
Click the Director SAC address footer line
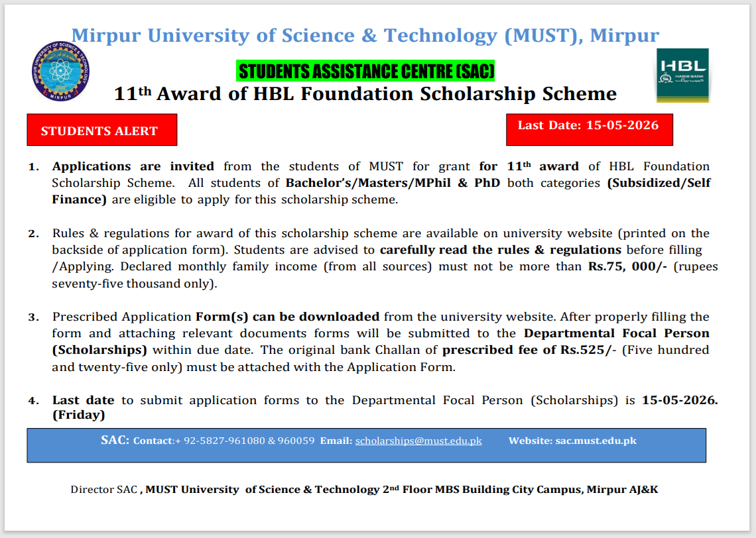364,490
